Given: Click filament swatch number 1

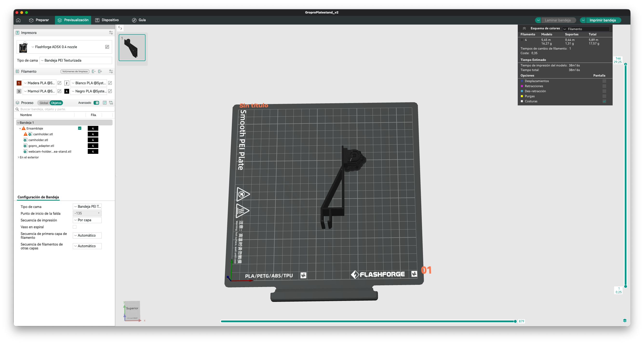Looking at the screenshot, I should click(x=19, y=83).
